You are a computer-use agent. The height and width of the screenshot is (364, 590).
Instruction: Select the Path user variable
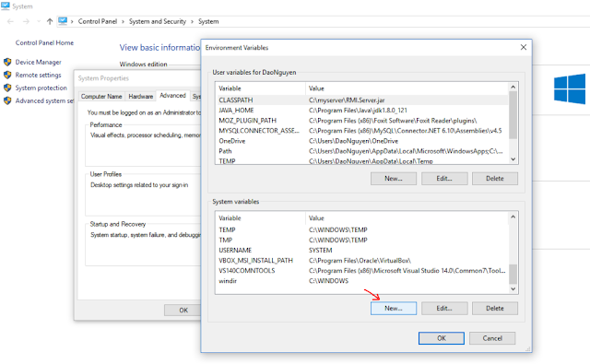click(362, 151)
